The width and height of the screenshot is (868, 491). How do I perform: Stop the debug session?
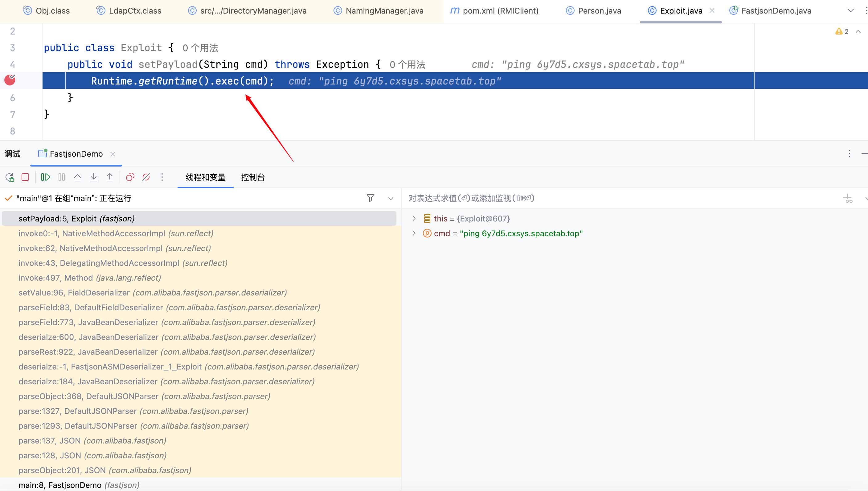25,177
